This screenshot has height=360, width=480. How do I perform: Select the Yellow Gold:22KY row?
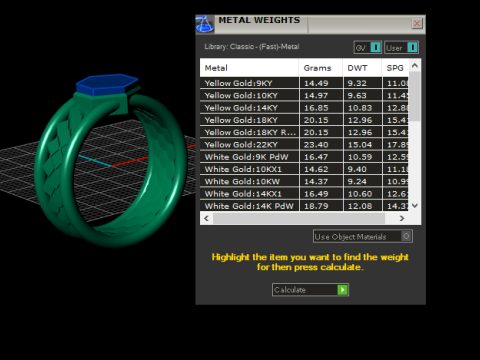[x=304, y=145]
